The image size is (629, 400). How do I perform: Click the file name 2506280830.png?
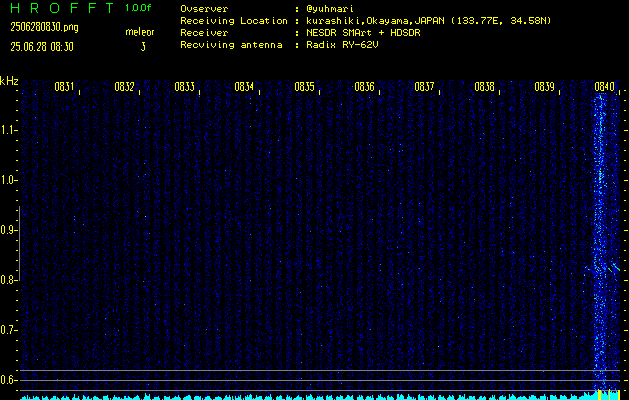[x=44, y=27]
